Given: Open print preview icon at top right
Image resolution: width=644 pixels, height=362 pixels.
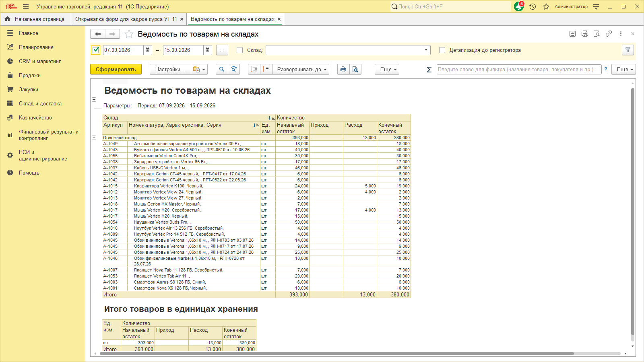Looking at the screenshot, I should (x=597, y=34).
